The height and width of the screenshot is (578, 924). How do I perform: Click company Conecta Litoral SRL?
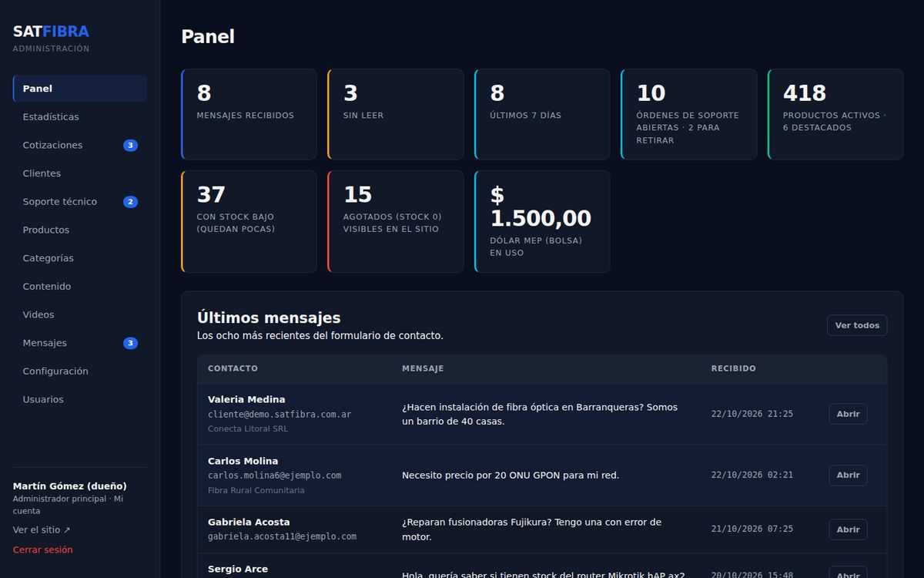[x=248, y=428]
